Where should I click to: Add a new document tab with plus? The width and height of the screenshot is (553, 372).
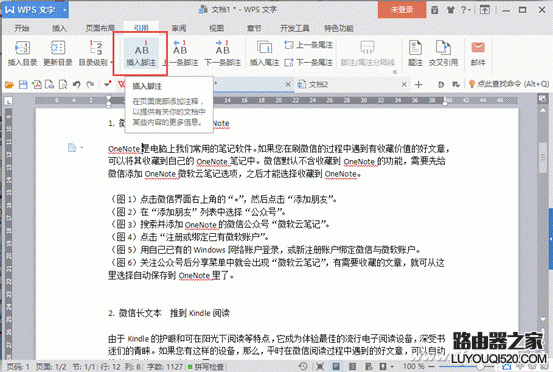click(418, 84)
